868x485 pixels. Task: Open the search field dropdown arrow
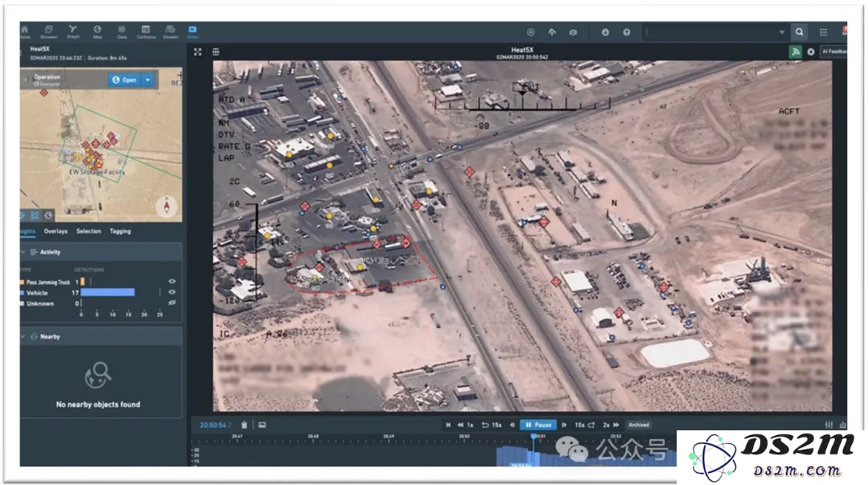(782, 32)
